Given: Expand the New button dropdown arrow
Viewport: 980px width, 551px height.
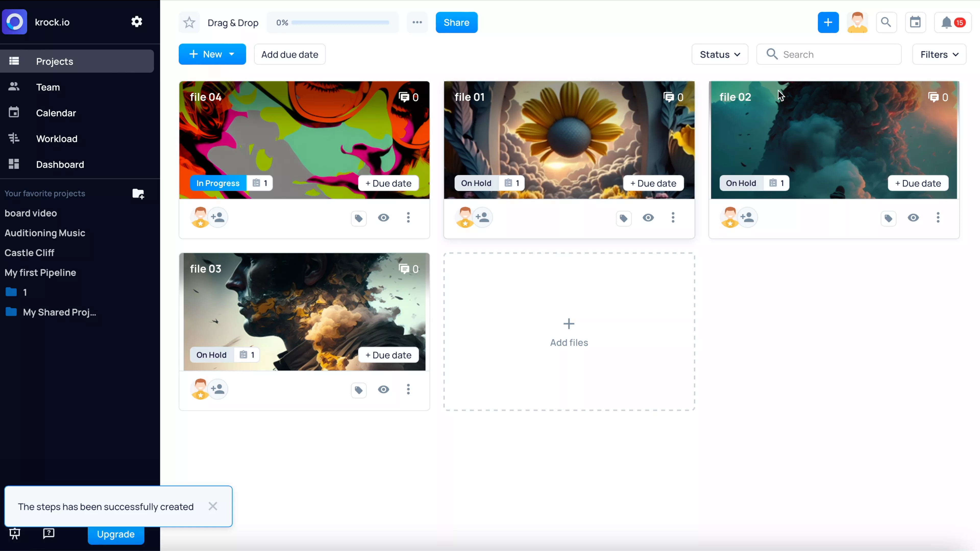Looking at the screenshot, I should pos(232,54).
